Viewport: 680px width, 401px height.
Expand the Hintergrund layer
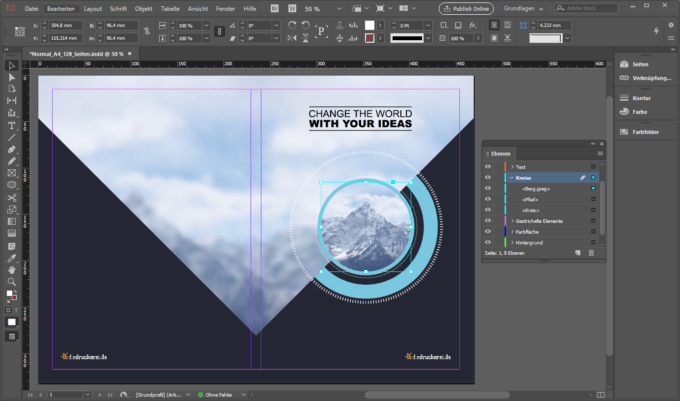click(512, 243)
